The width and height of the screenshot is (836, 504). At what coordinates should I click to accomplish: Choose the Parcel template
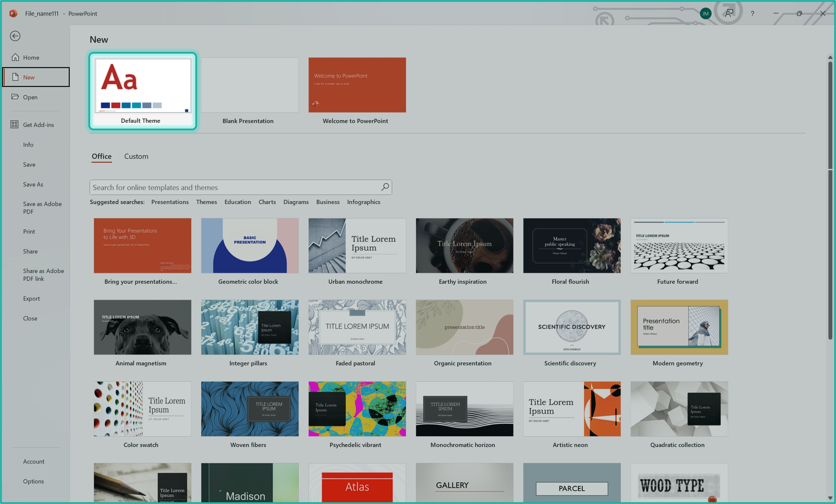click(x=572, y=483)
